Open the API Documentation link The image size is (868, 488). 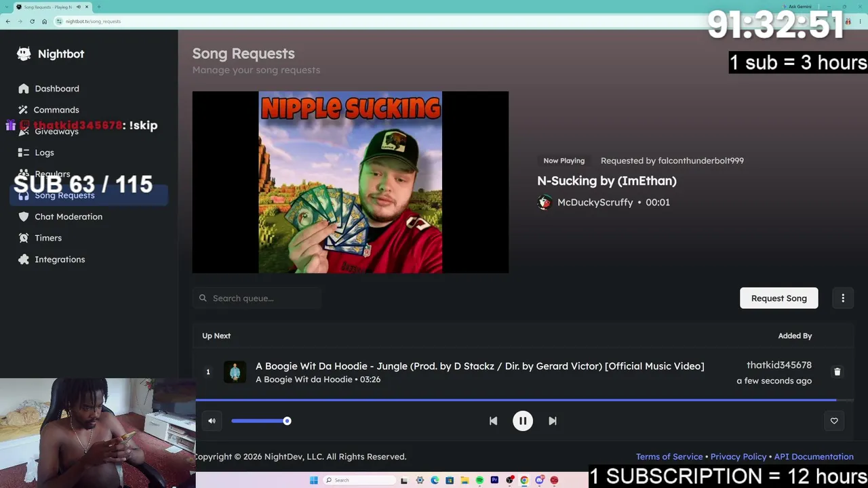click(814, 457)
